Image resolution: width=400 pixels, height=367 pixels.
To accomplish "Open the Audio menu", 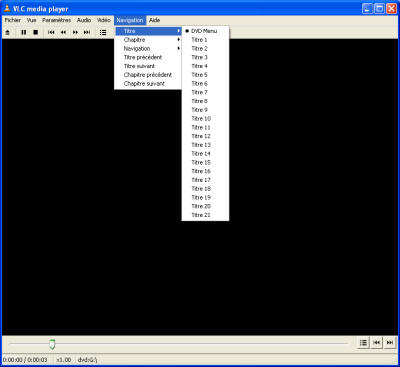I will tap(84, 20).
